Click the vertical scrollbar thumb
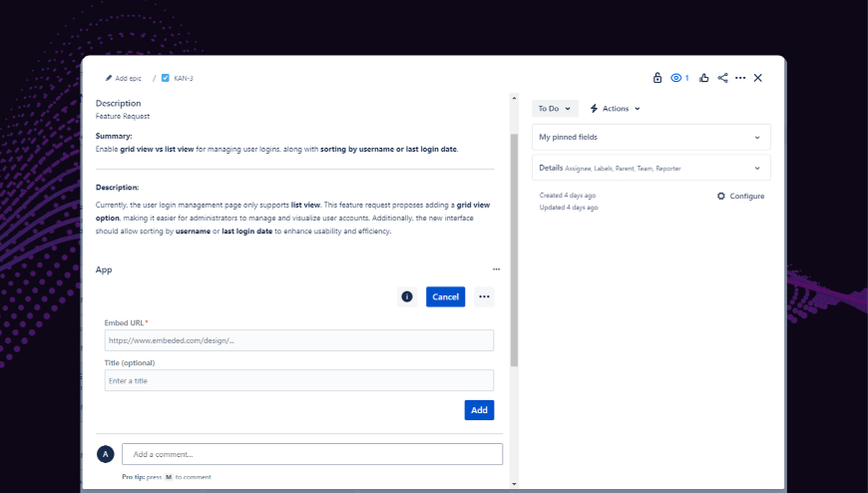Screen dimensions: 868x493 pos(514,249)
